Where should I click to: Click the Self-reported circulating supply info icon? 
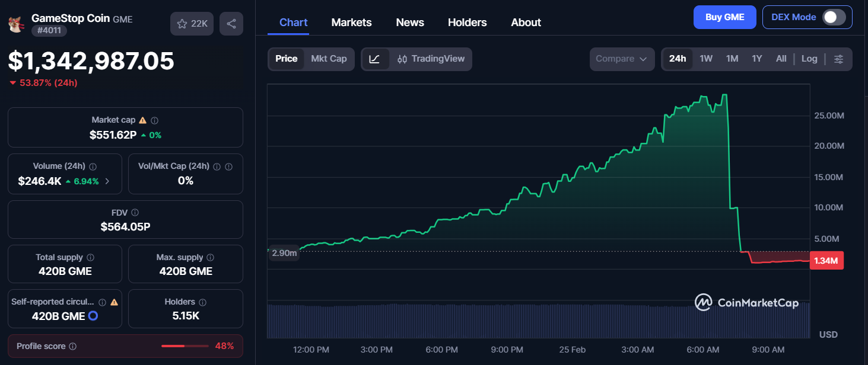pos(102,302)
